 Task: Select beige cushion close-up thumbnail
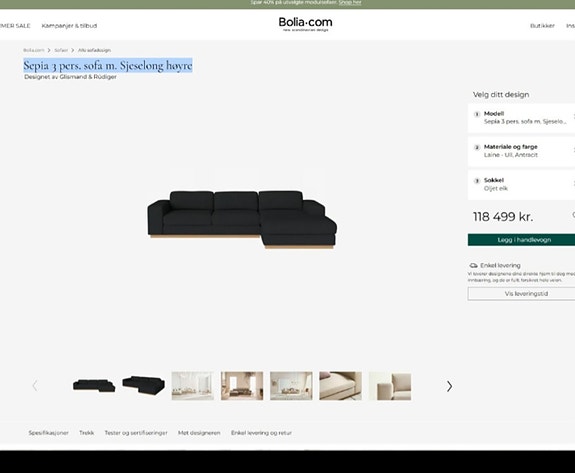[x=340, y=386]
